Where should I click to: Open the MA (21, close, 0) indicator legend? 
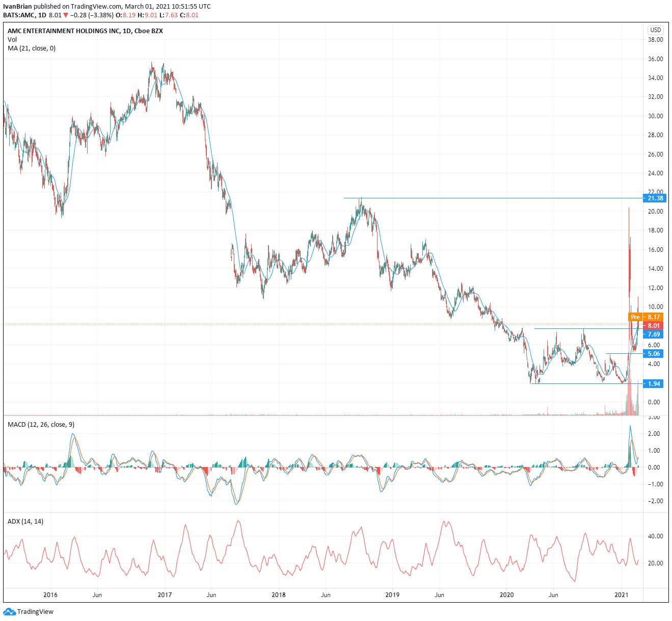tap(32, 48)
